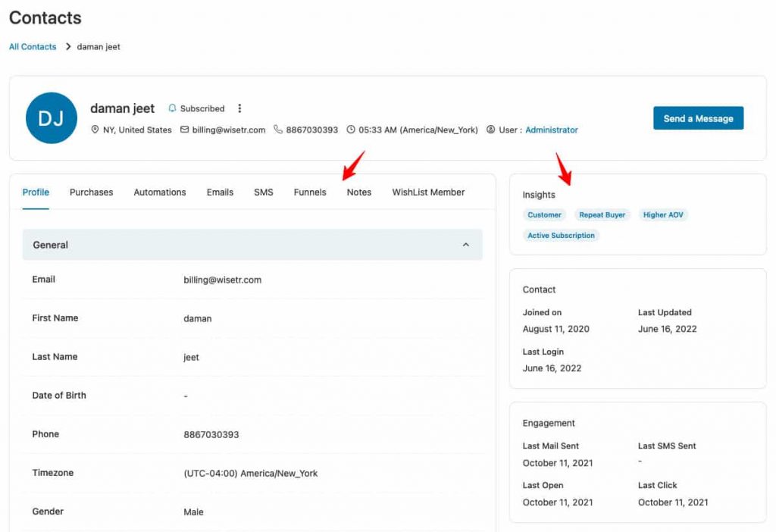Click the Last SMS Sent label
The height and width of the screenshot is (532, 776).
click(x=667, y=446)
